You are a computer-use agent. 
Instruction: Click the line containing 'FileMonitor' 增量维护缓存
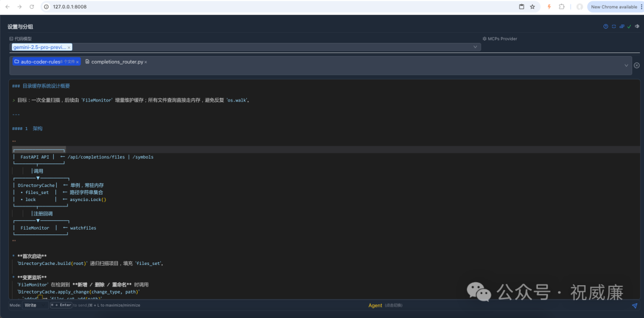pos(131,100)
